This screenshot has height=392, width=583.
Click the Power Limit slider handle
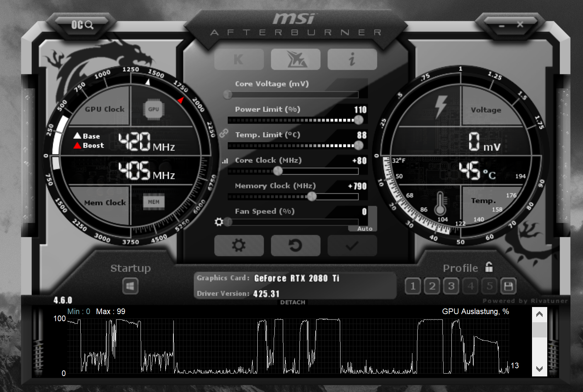359,120
